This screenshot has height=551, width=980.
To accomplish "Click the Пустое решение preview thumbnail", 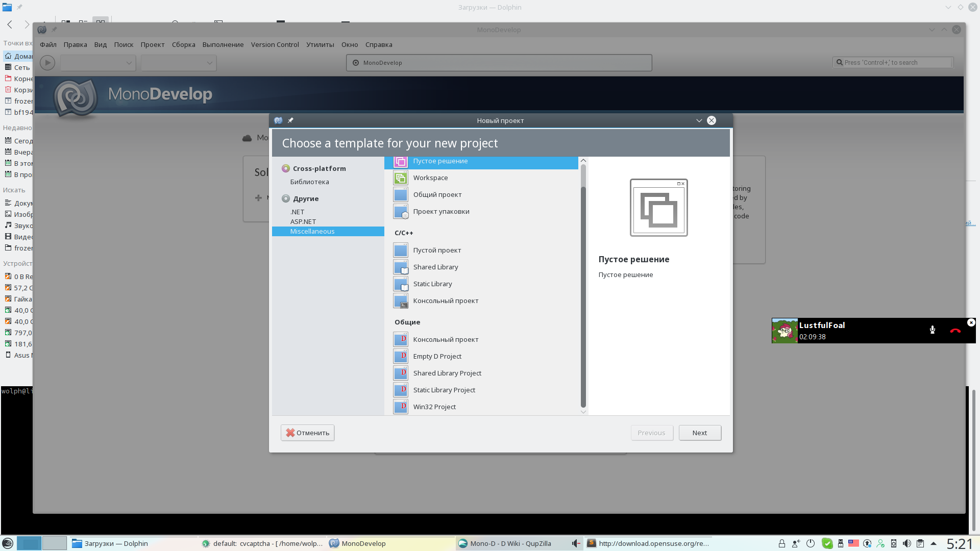I will pyautogui.click(x=658, y=208).
